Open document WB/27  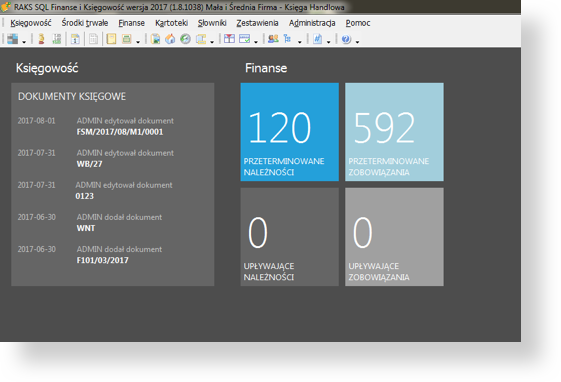89,164
